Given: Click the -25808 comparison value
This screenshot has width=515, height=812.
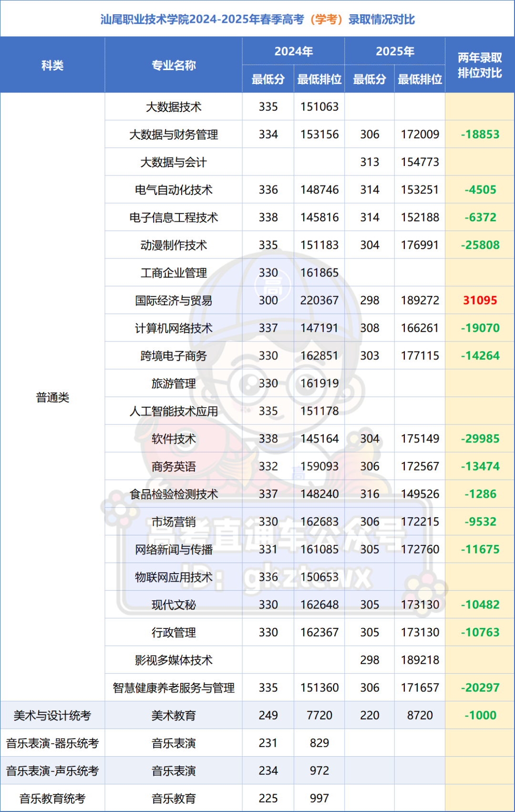Looking at the screenshot, I should coord(480,245).
